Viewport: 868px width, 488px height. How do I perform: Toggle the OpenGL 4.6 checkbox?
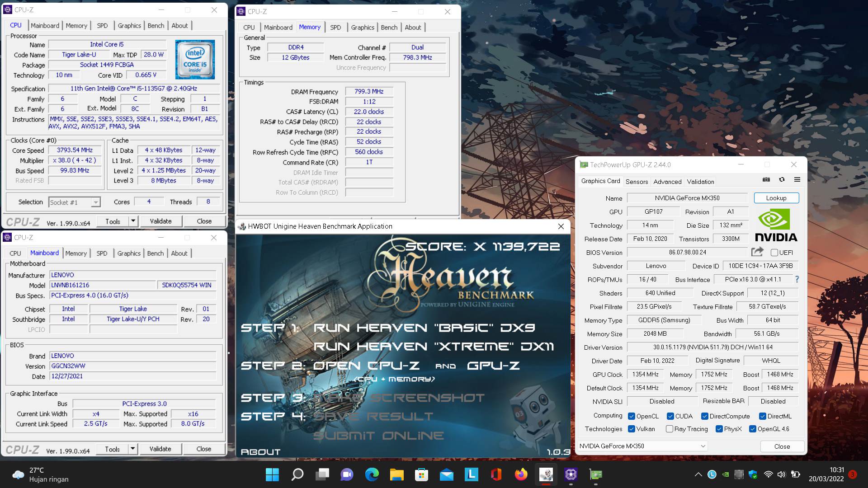[753, 429]
